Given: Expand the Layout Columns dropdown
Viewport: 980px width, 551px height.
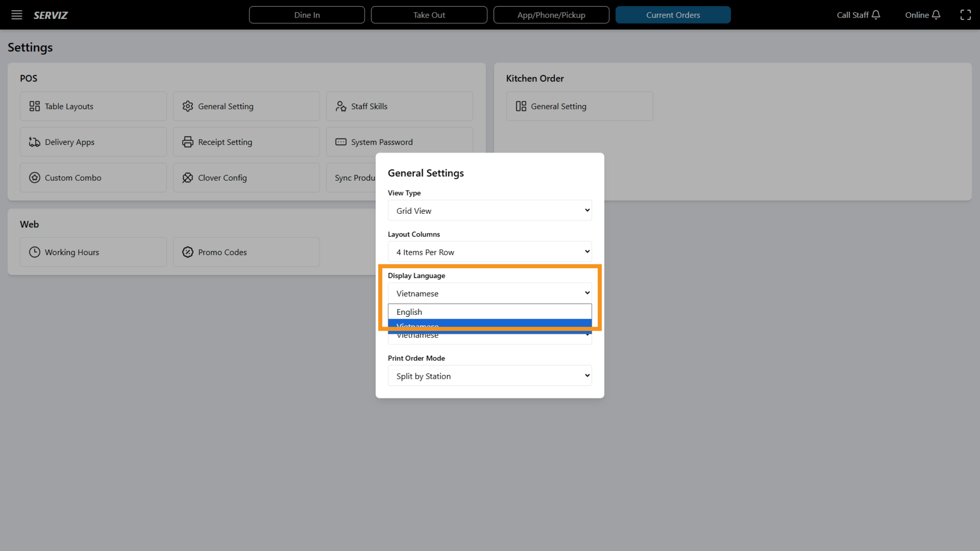Looking at the screenshot, I should 489,251.
